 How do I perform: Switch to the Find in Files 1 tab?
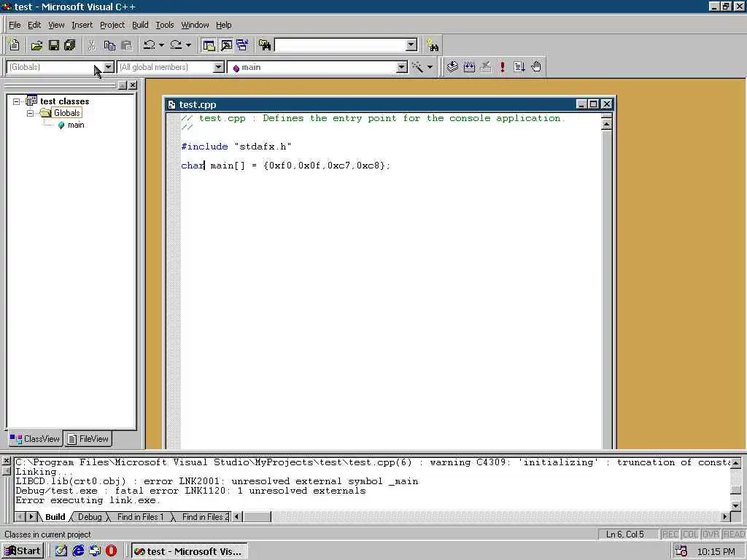[140, 517]
